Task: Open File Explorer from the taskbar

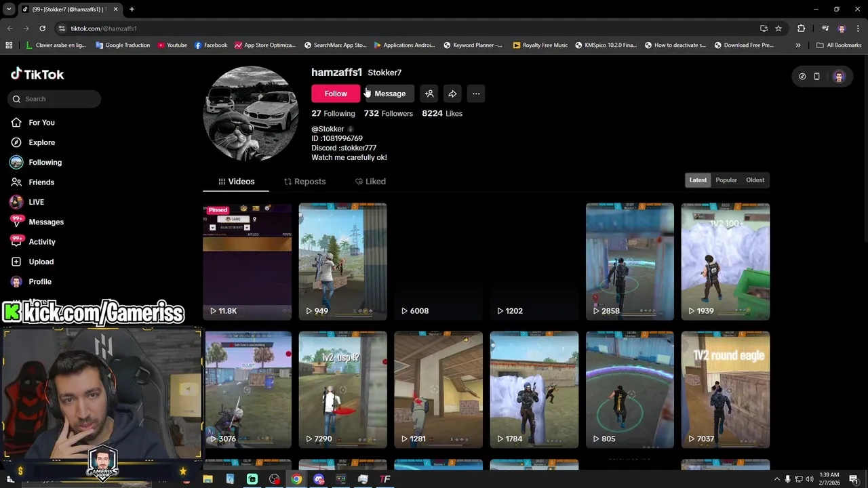Action: point(208,479)
